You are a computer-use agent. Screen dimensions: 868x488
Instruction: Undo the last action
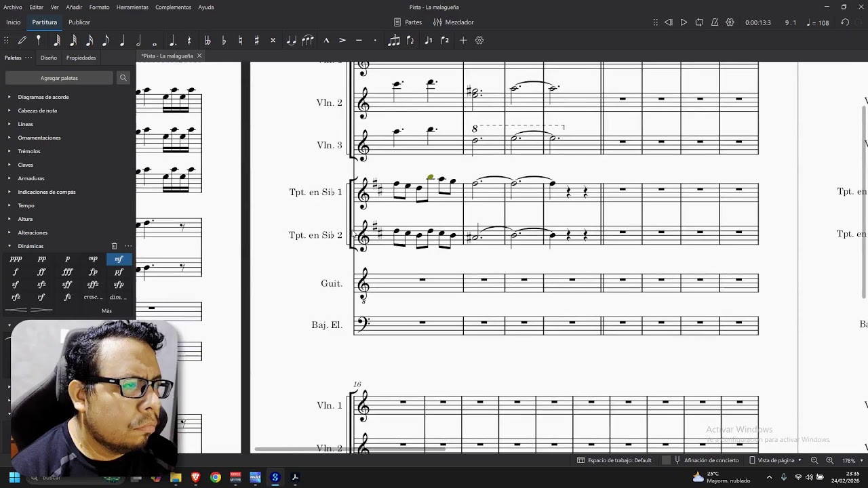click(x=845, y=22)
